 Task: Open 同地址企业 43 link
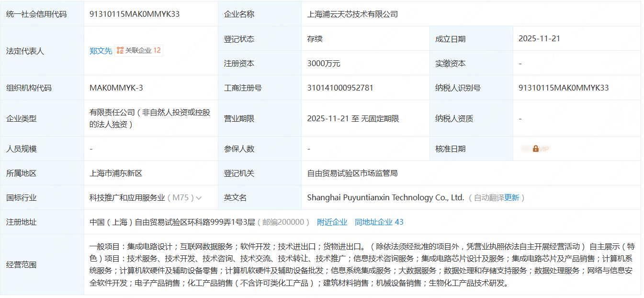point(379,222)
